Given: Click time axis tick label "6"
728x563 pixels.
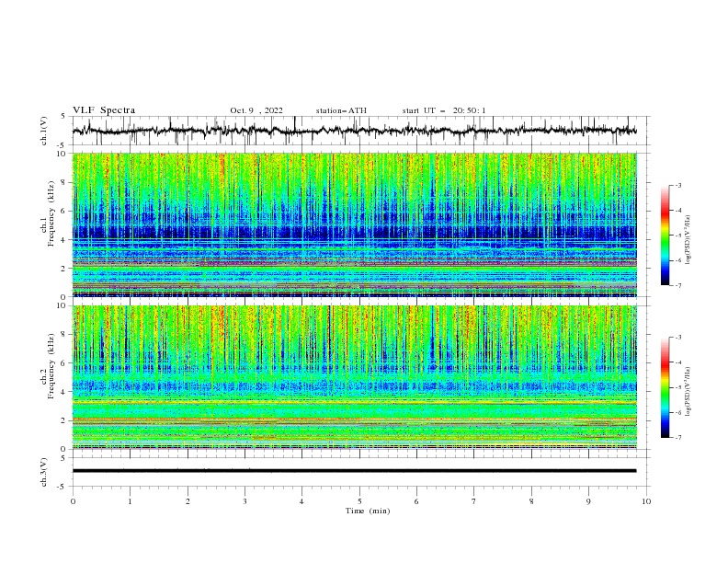Looking at the screenshot, I should [416, 501].
